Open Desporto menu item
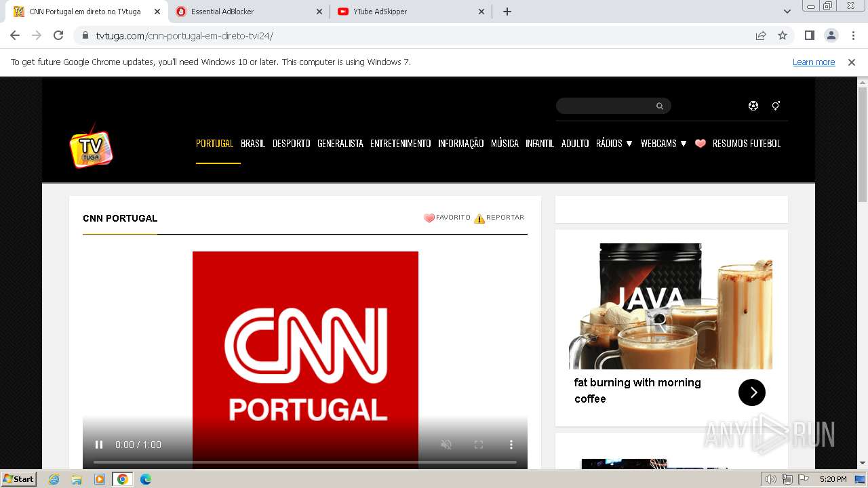 point(292,144)
